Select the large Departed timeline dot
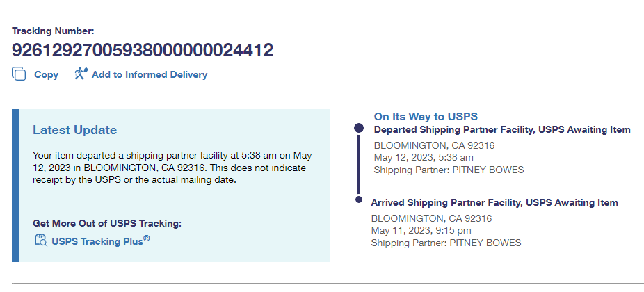 [x=359, y=128]
